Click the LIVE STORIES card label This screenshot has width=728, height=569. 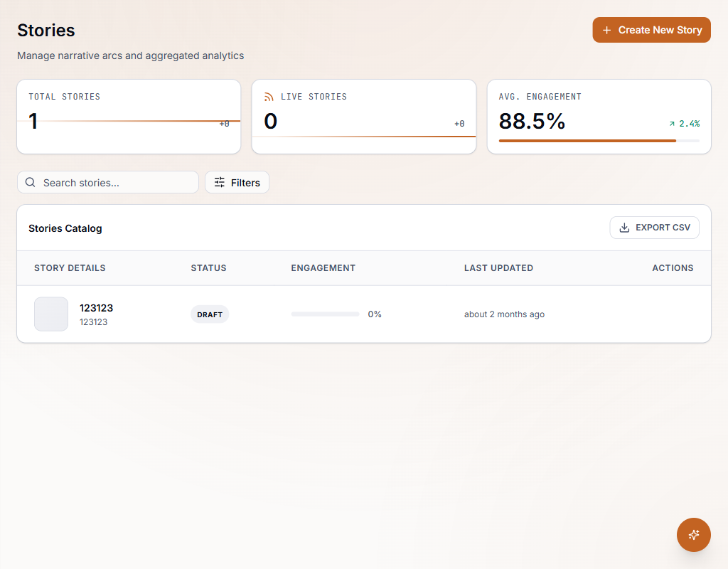click(314, 97)
